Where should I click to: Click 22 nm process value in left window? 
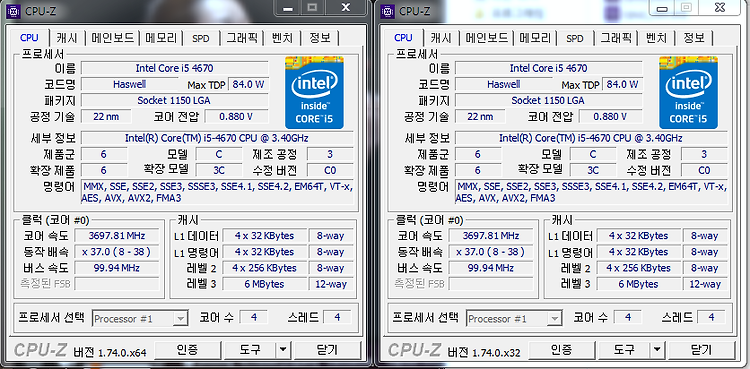pos(106,116)
